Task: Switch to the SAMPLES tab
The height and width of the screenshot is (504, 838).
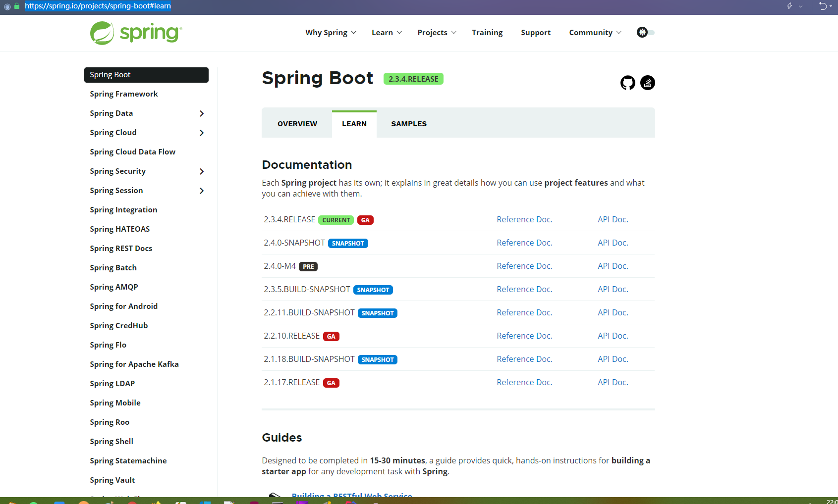Action: pos(409,124)
